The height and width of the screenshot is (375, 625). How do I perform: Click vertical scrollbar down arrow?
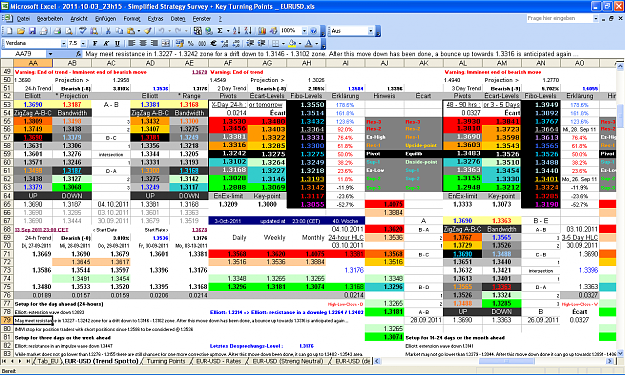point(620,353)
